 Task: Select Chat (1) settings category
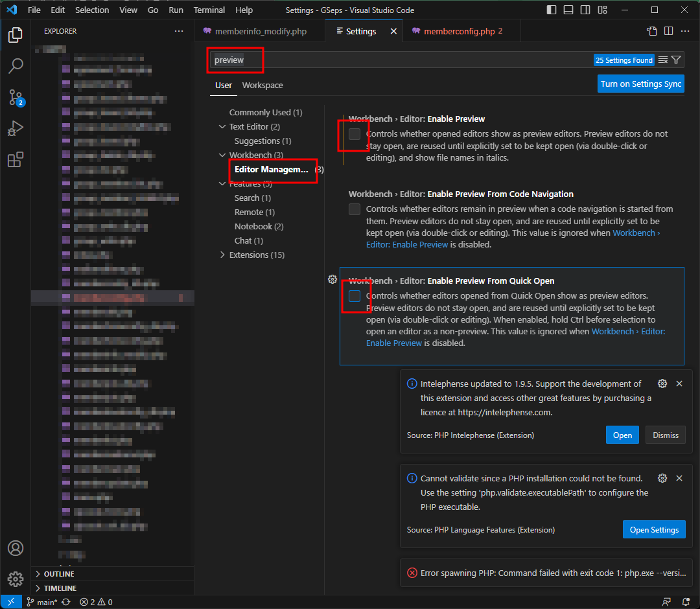pos(249,240)
